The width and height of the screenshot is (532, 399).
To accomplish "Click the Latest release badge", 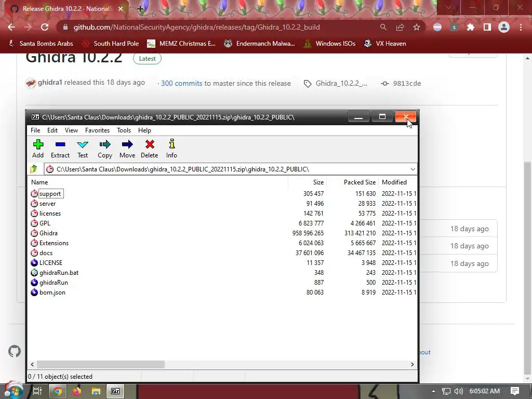I will [x=147, y=58].
